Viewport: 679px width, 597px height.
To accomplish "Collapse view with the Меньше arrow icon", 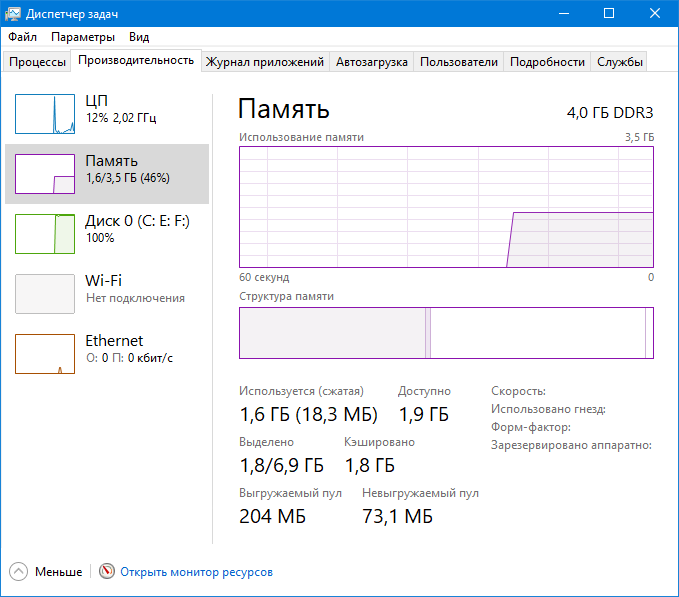I will tap(19, 572).
